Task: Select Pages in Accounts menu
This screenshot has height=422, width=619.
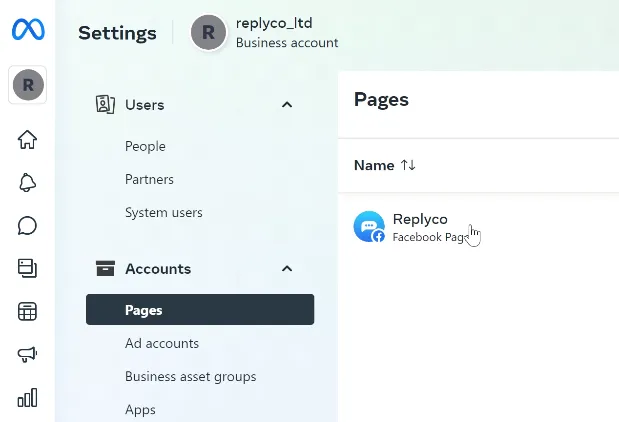Action: 200,309
